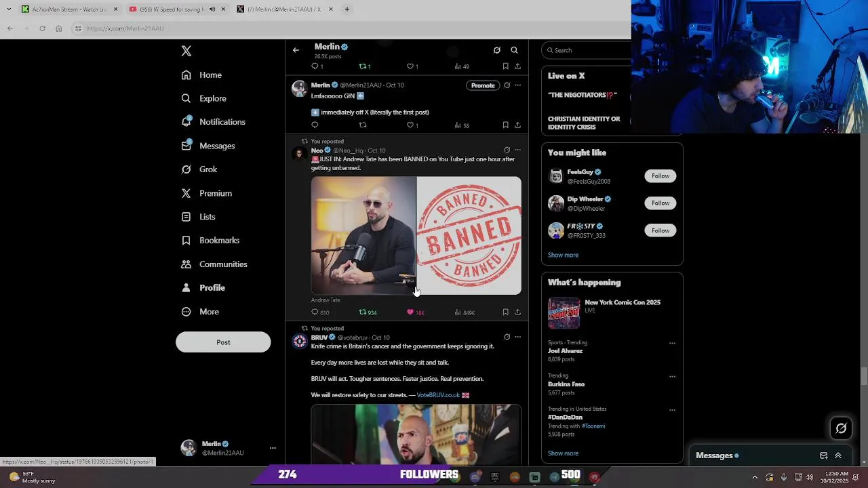
Task: View analytics showing 58 views
Action: coord(462,125)
